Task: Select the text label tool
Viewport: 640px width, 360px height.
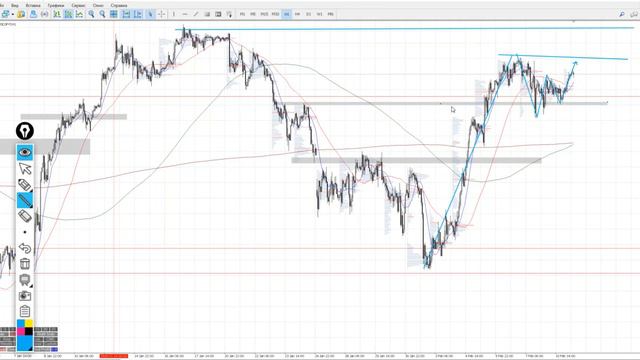Action: click(x=218, y=14)
